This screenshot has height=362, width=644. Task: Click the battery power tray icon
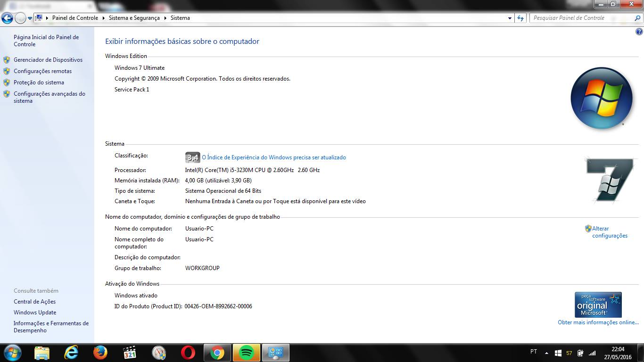coord(580,353)
